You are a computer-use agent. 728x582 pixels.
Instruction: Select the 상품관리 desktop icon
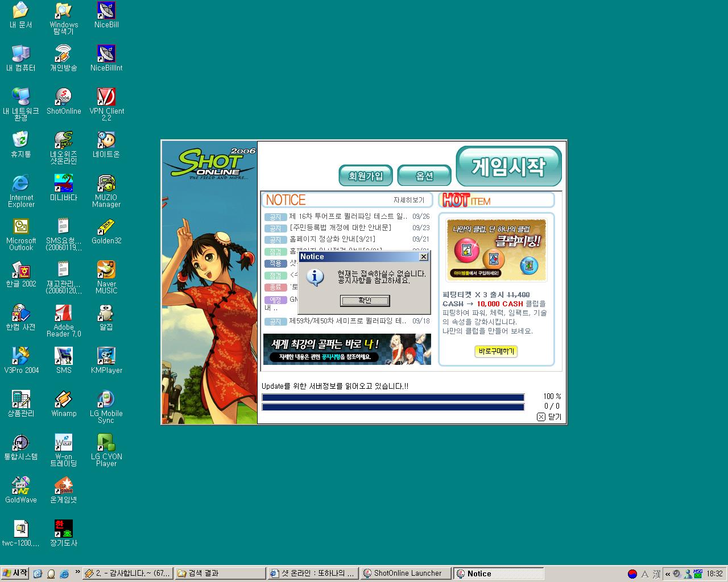click(x=21, y=404)
